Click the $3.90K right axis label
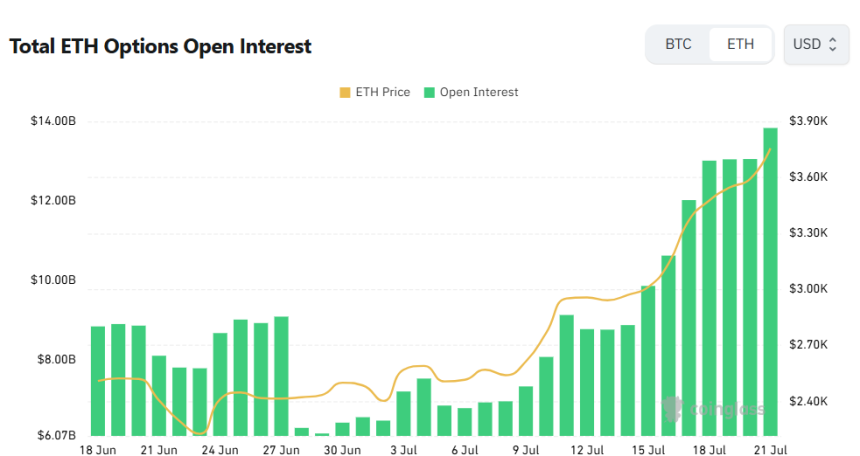Image resolution: width=860 pixels, height=456 pixels. coord(808,121)
